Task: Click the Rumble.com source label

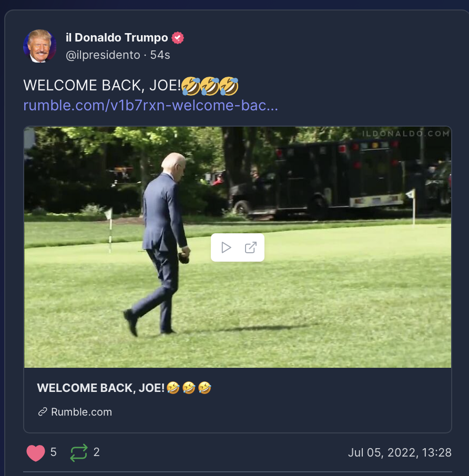Action: 81,412
